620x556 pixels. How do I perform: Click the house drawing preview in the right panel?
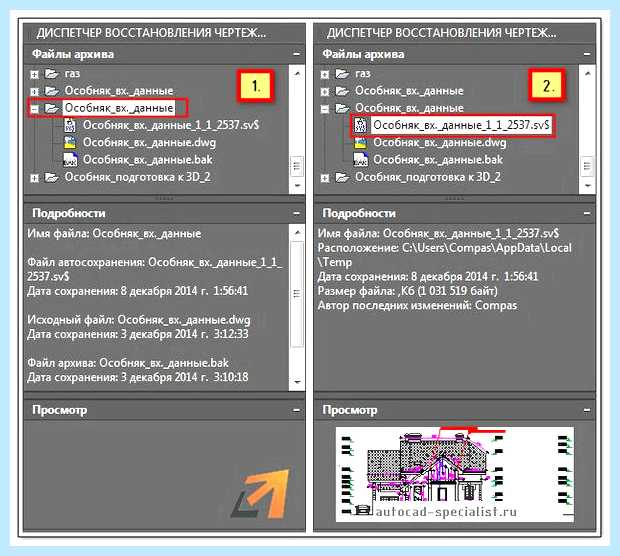pyautogui.click(x=455, y=474)
